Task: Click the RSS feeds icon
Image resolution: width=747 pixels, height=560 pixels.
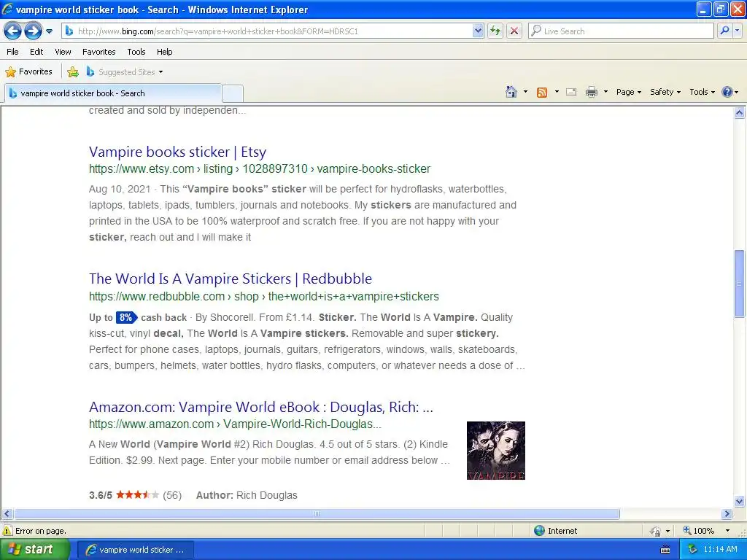Action: pyautogui.click(x=542, y=93)
